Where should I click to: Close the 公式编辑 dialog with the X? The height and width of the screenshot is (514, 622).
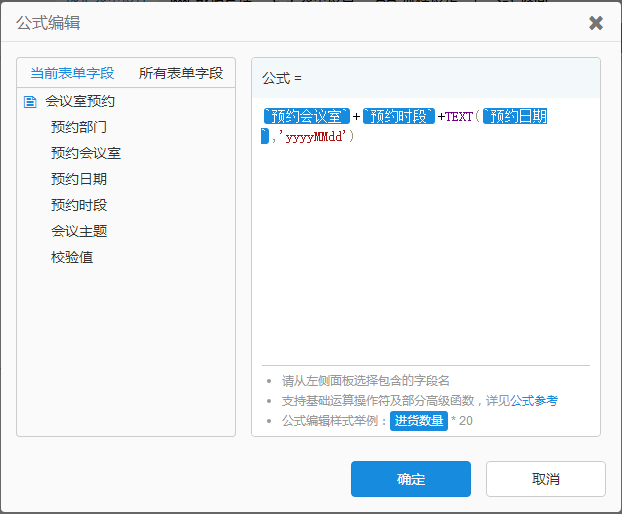coord(596,23)
